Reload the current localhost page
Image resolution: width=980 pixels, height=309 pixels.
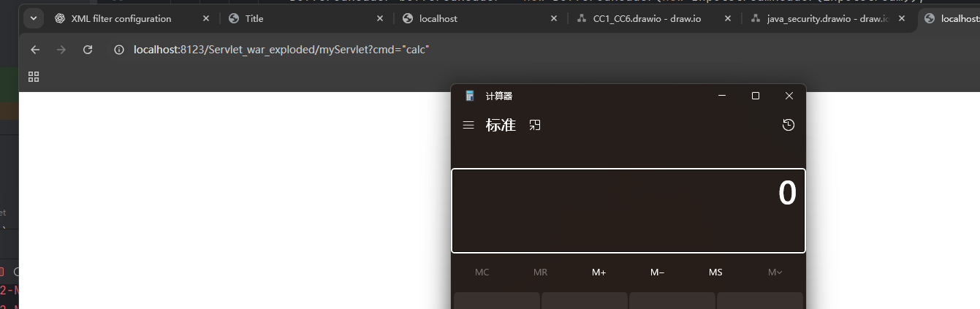88,50
